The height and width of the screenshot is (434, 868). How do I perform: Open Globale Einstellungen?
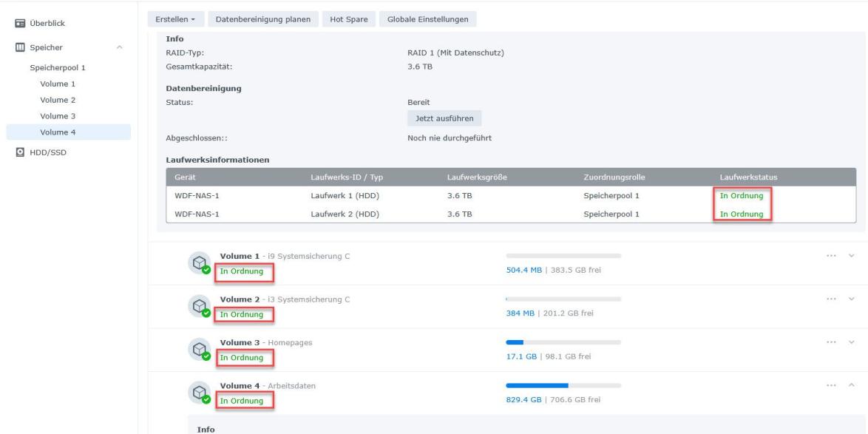427,19
